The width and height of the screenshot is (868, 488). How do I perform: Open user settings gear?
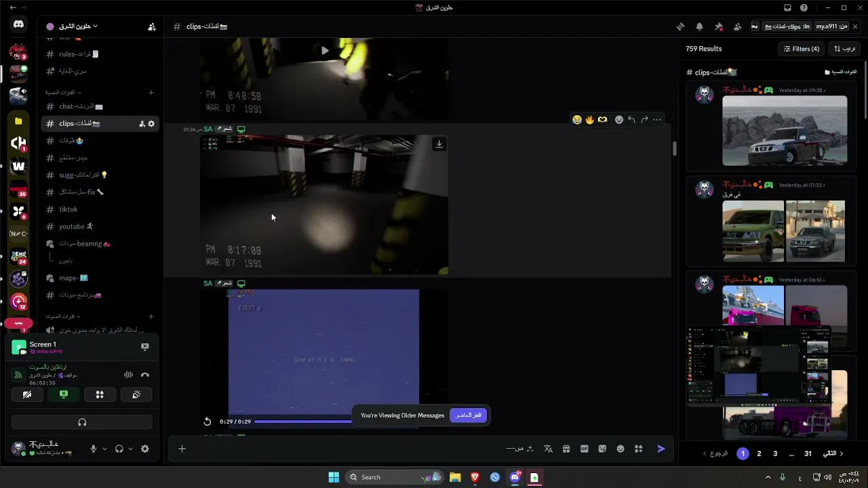coord(144,449)
